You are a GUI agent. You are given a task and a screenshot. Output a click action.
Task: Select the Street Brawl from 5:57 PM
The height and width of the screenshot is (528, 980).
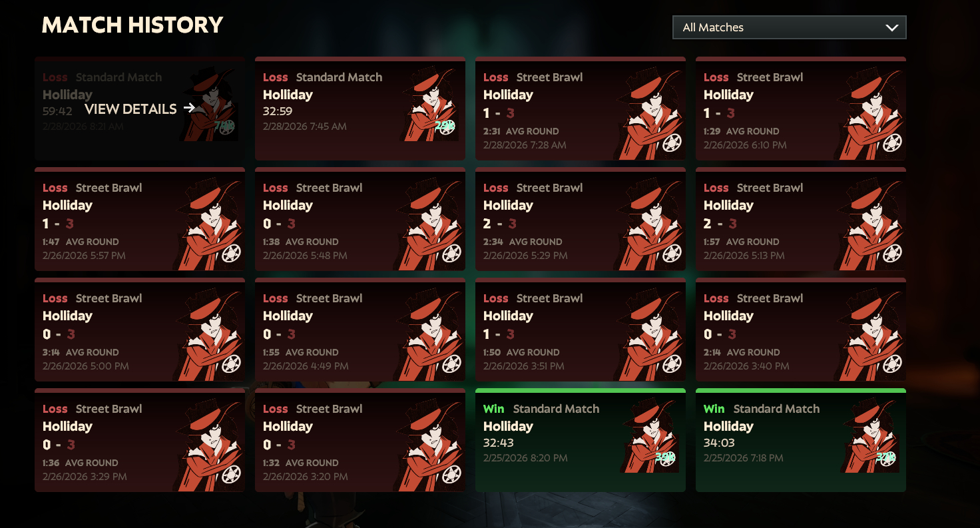pos(140,219)
